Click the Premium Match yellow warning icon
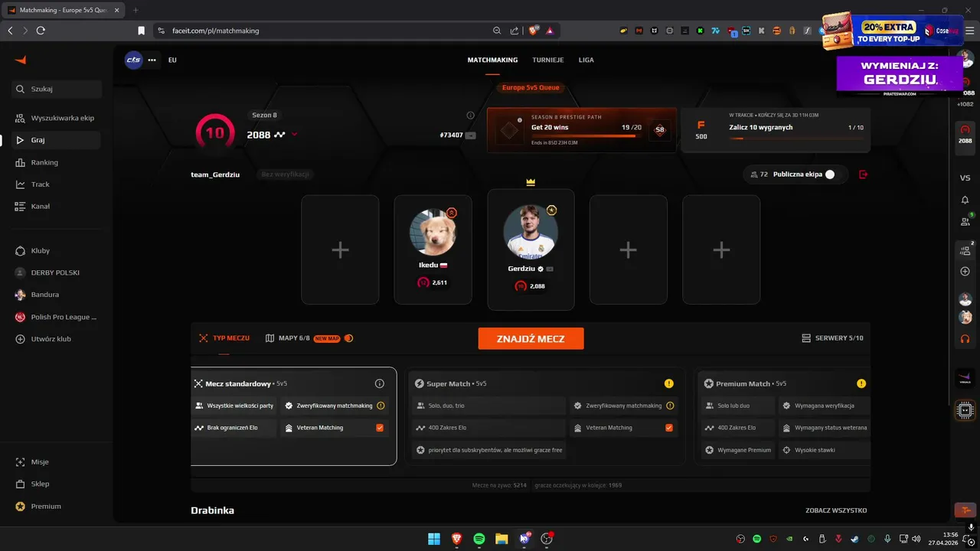This screenshot has width=980, height=551. click(861, 383)
